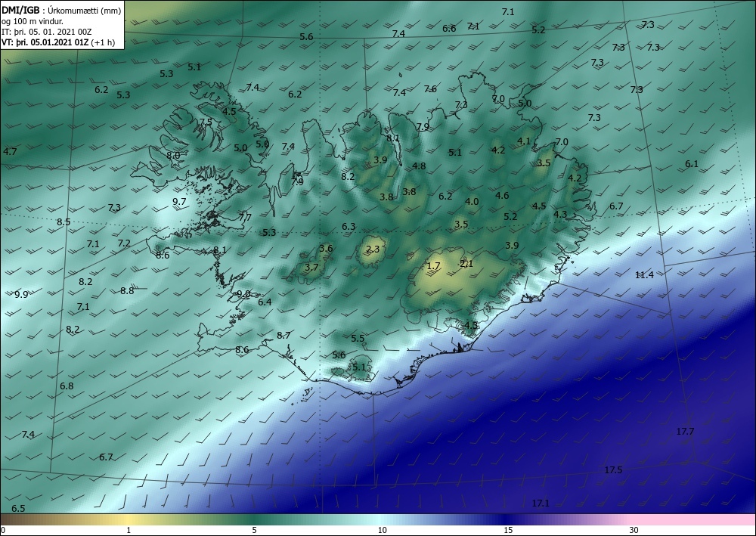Click the '6.6' value near the top
The width and height of the screenshot is (756, 536).
[x=449, y=29]
